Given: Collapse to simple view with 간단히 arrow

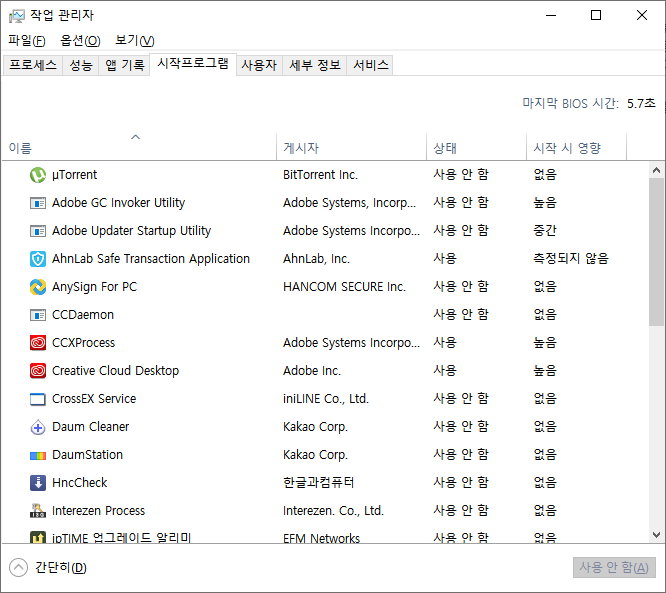Looking at the screenshot, I should [x=18, y=568].
